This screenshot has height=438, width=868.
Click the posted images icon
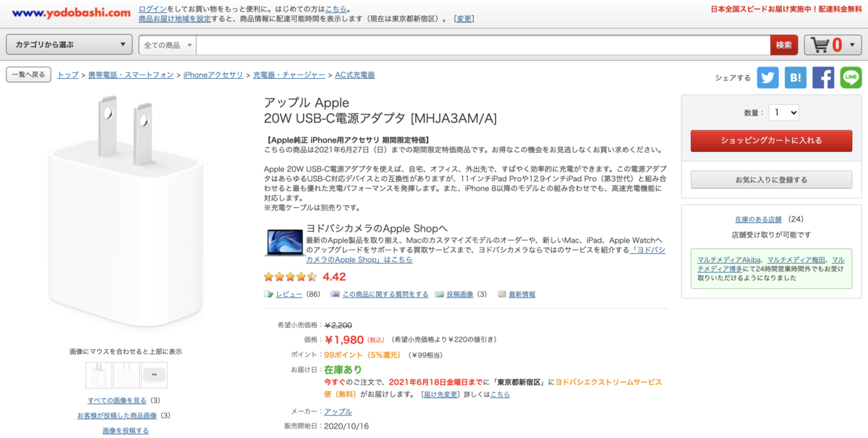pyautogui.click(x=439, y=295)
